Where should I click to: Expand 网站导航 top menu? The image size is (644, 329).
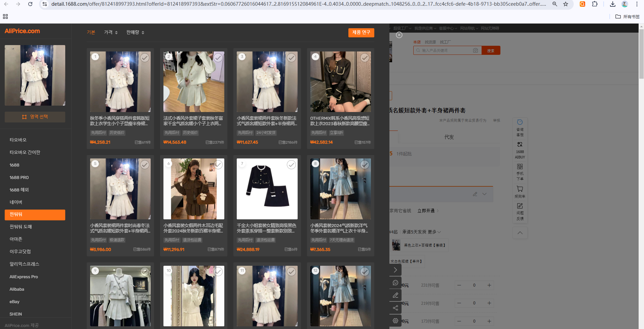pyautogui.click(x=469, y=28)
